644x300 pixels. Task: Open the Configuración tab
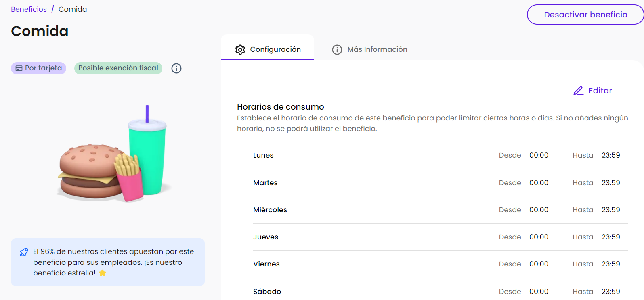pos(268,49)
